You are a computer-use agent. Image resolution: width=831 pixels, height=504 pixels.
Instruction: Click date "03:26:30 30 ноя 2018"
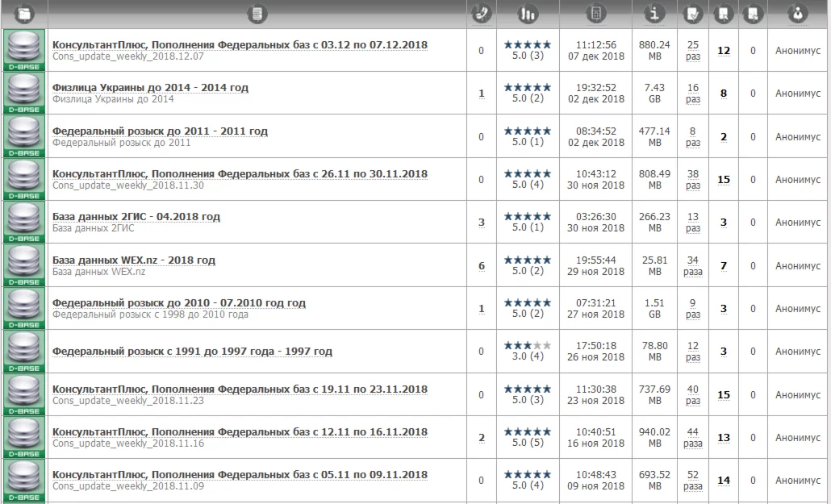pos(595,222)
